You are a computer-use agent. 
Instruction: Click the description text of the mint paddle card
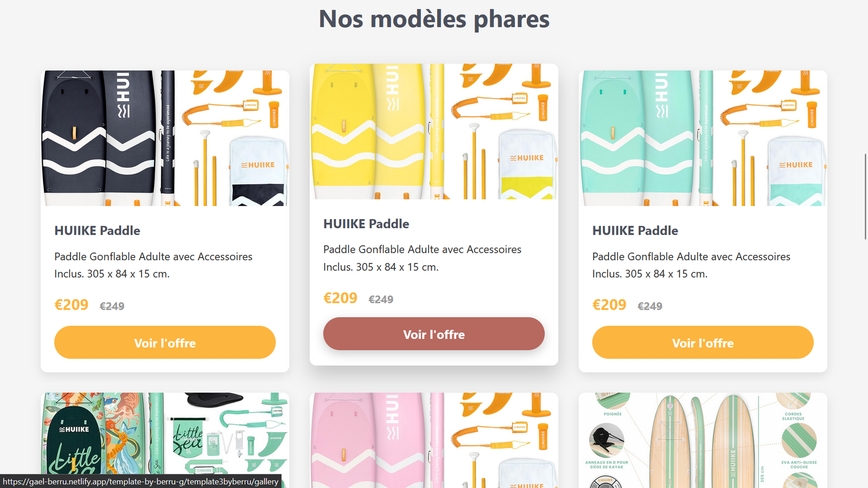tap(691, 265)
